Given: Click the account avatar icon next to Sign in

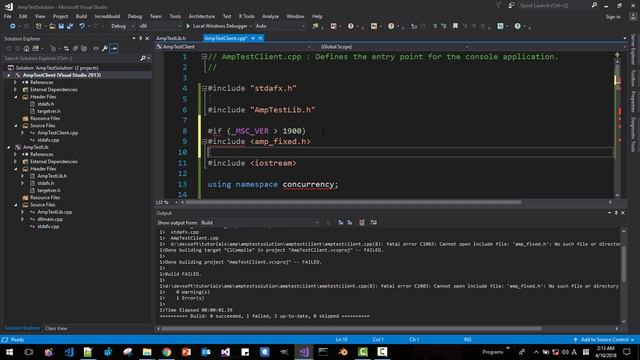Looking at the screenshot, I should point(633,17).
